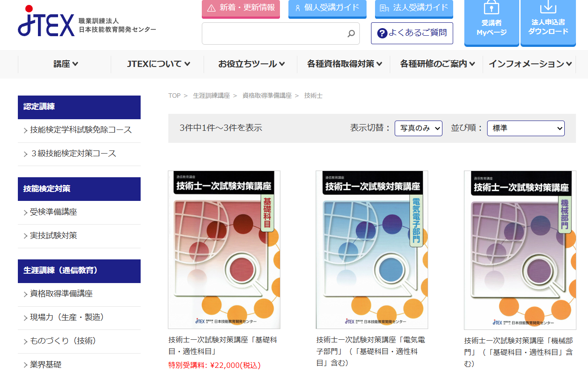This screenshot has width=588, height=371.
Task: Click the TOP breadcrumb link
Action: [175, 96]
